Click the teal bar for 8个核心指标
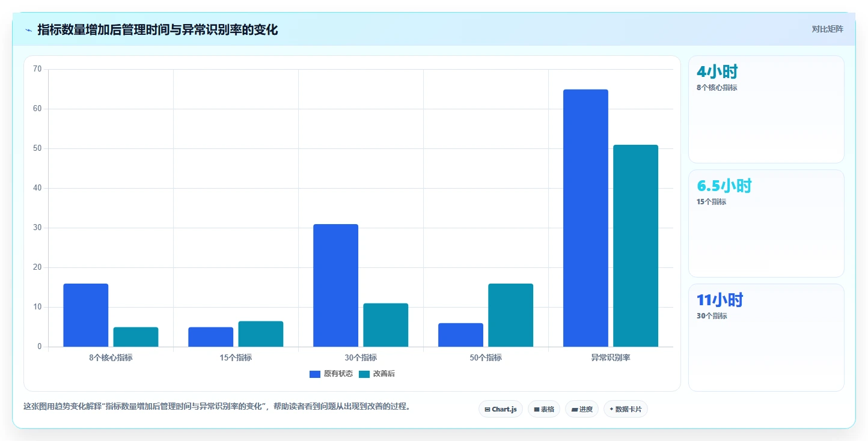The height and width of the screenshot is (441, 868). click(136, 337)
